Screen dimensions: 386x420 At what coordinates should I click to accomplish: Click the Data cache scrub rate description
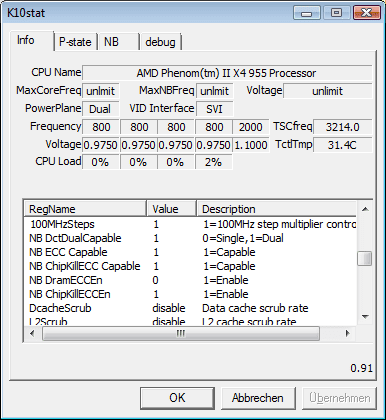tap(255, 308)
